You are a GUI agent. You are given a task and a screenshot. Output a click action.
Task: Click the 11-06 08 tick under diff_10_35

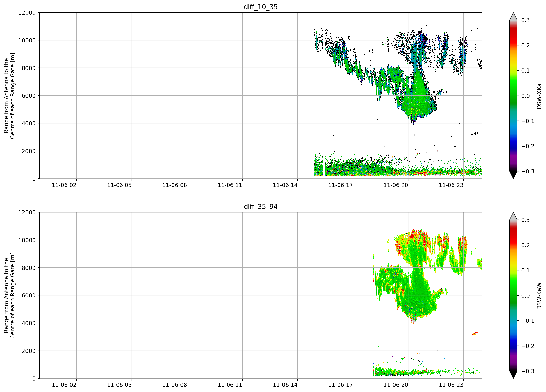pyautogui.click(x=175, y=185)
